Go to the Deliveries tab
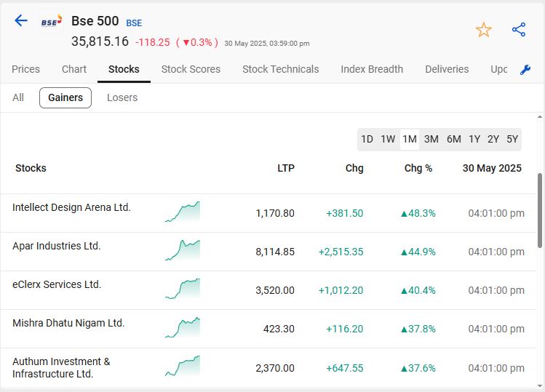The height and width of the screenshot is (392, 545). pyautogui.click(x=447, y=69)
